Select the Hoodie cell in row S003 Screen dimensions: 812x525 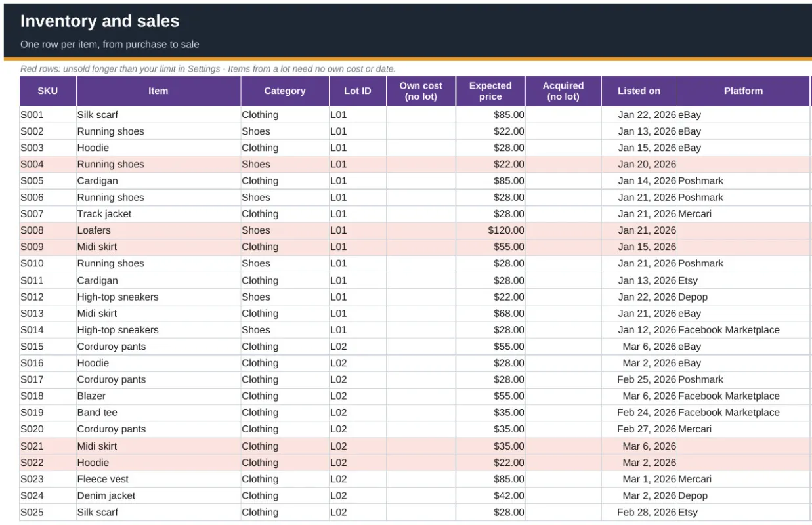pyautogui.click(x=158, y=148)
